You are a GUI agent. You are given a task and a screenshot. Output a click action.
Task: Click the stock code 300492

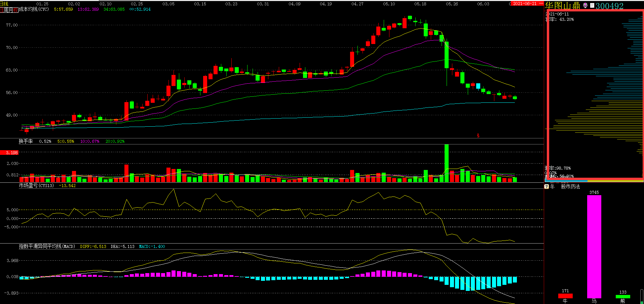click(609, 6)
